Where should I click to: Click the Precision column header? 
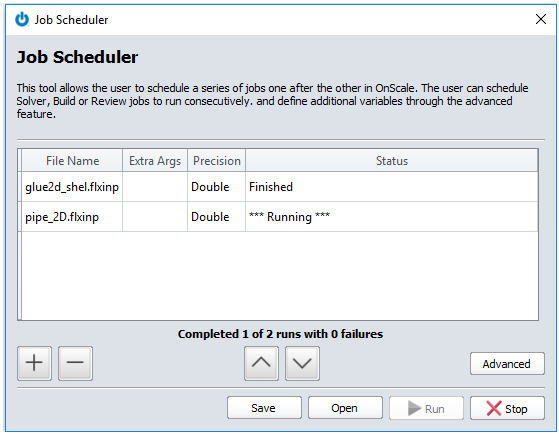(x=216, y=161)
